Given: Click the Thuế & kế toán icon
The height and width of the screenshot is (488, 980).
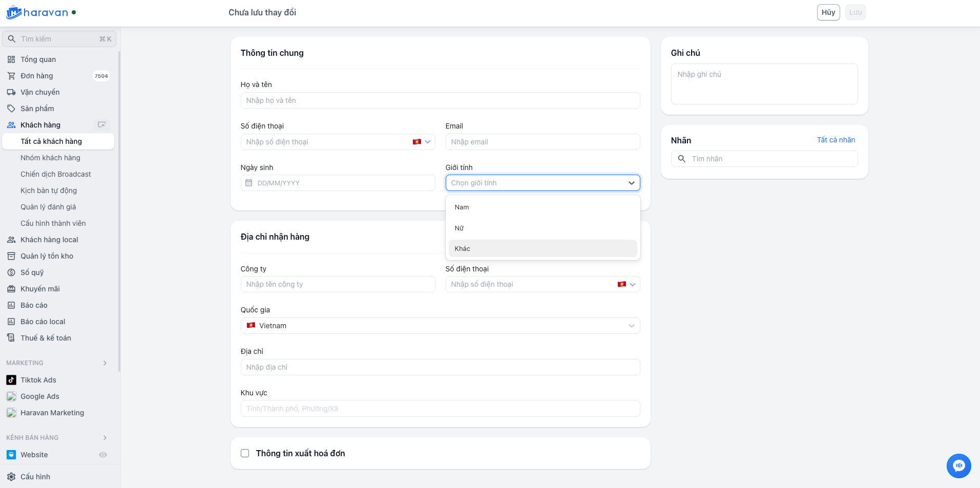Looking at the screenshot, I should (x=11, y=338).
